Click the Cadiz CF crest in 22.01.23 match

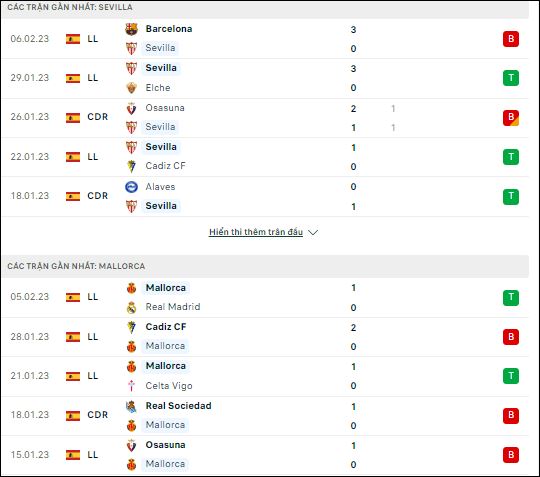point(131,166)
